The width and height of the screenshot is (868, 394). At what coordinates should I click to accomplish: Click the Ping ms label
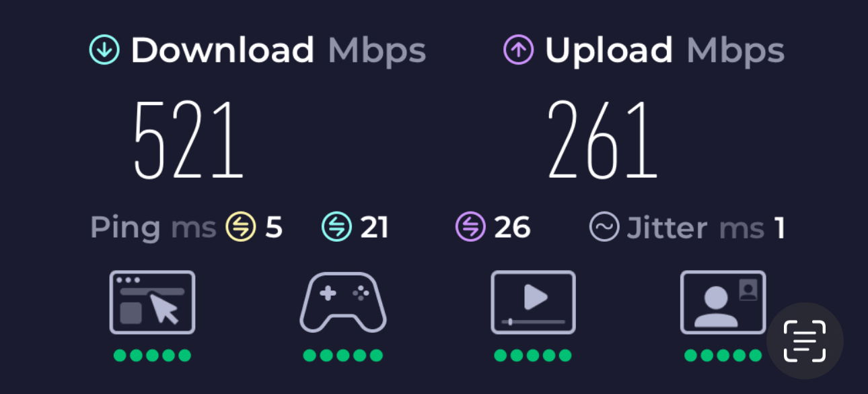tap(153, 228)
